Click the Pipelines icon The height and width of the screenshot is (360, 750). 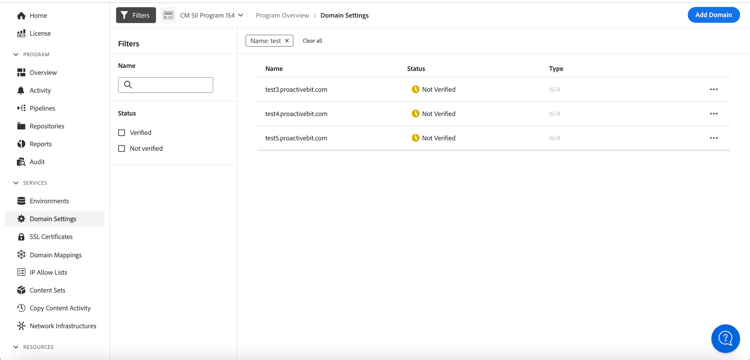21,109
